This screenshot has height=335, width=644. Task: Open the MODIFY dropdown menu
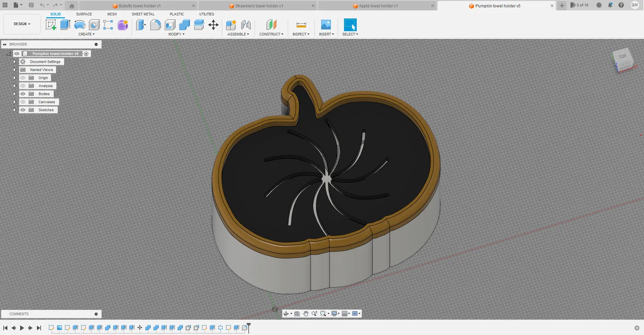coord(176,34)
